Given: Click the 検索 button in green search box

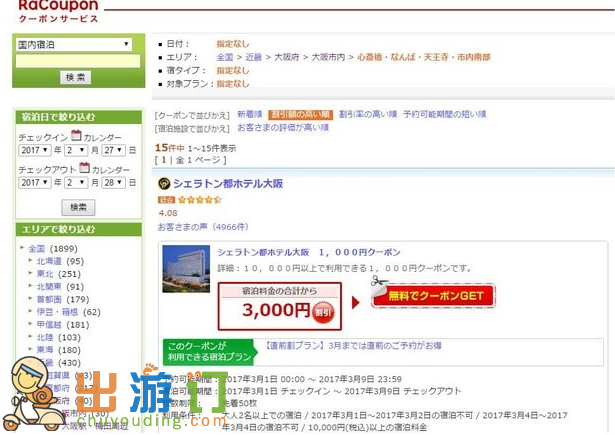Looking at the screenshot, I should pos(75,77).
